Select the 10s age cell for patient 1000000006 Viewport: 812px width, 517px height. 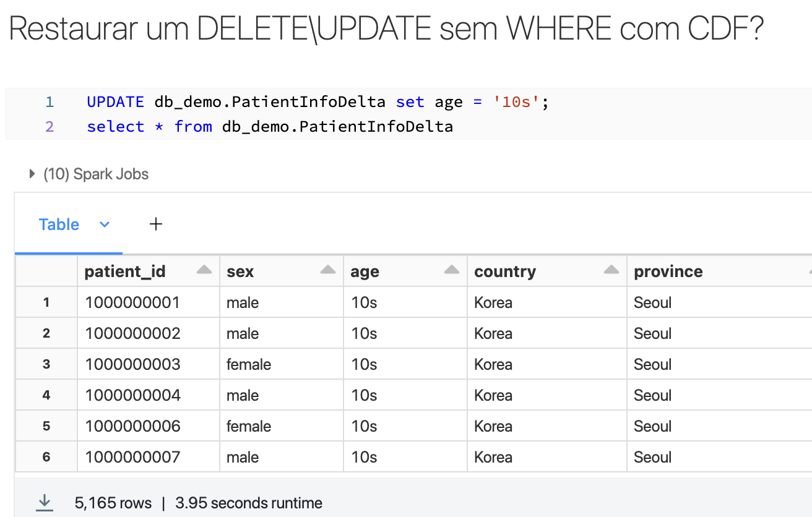405,426
